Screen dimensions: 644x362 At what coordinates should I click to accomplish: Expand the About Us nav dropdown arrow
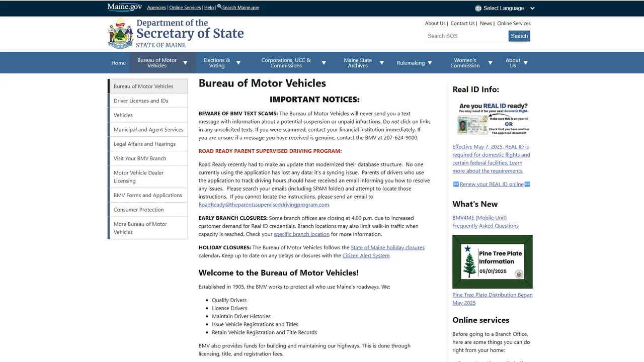click(525, 63)
